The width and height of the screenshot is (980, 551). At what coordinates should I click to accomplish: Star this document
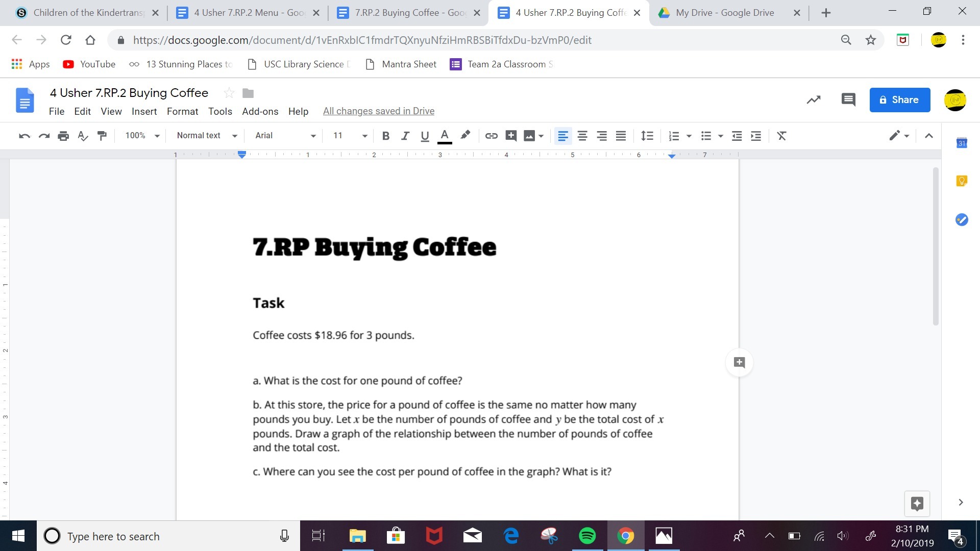(229, 93)
